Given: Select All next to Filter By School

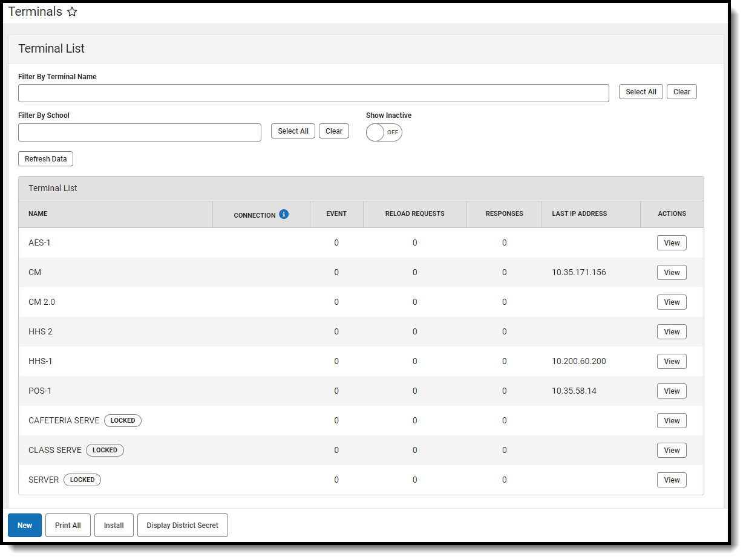Looking at the screenshot, I should (293, 131).
